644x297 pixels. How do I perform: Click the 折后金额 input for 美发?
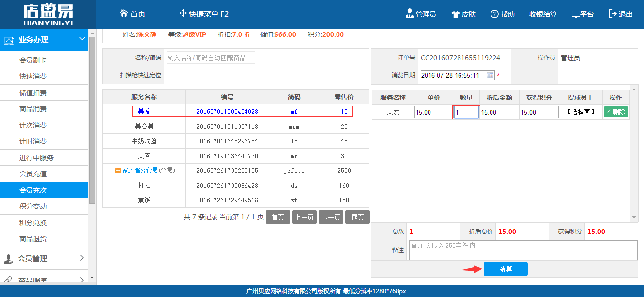pyautogui.click(x=499, y=112)
